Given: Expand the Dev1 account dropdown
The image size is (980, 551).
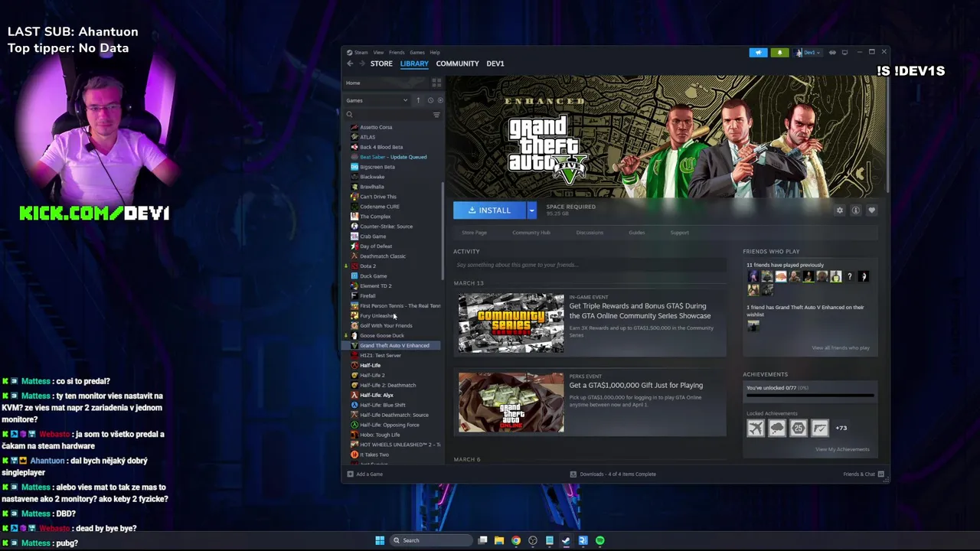Looking at the screenshot, I should 808,53.
